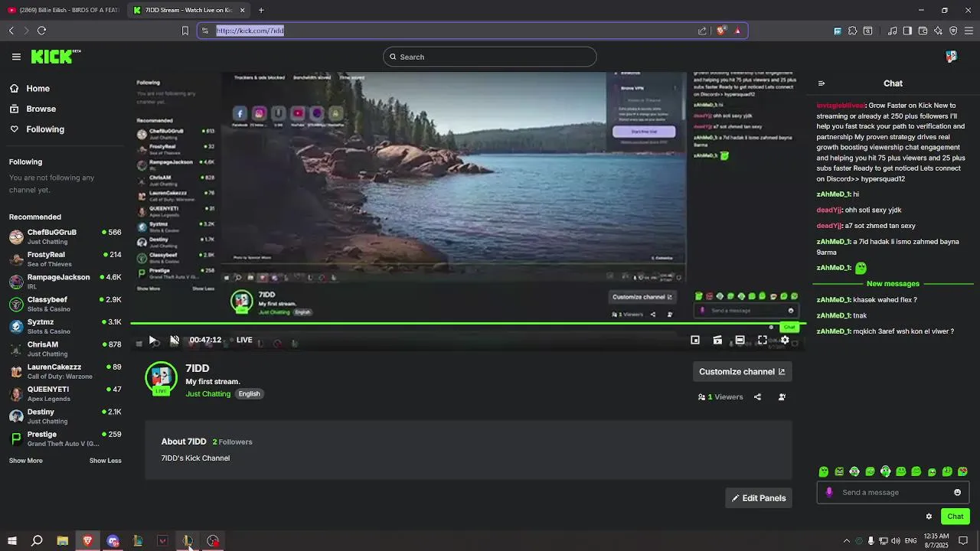980x551 pixels.
Task: Open FrostyReal recommended channel
Action: pyautogui.click(x=65, y=259)
